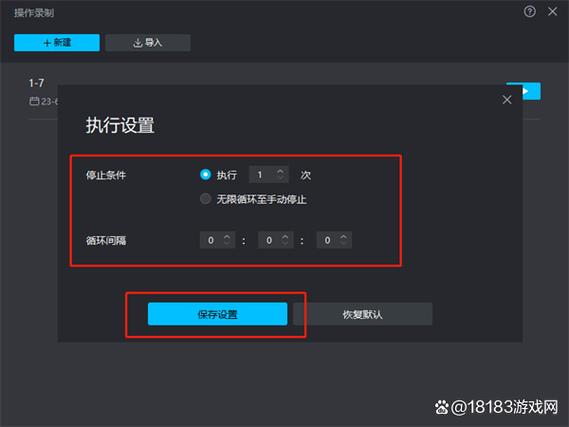
Task: Select the 执行 times radio button
Action: [x=205, y=175]
